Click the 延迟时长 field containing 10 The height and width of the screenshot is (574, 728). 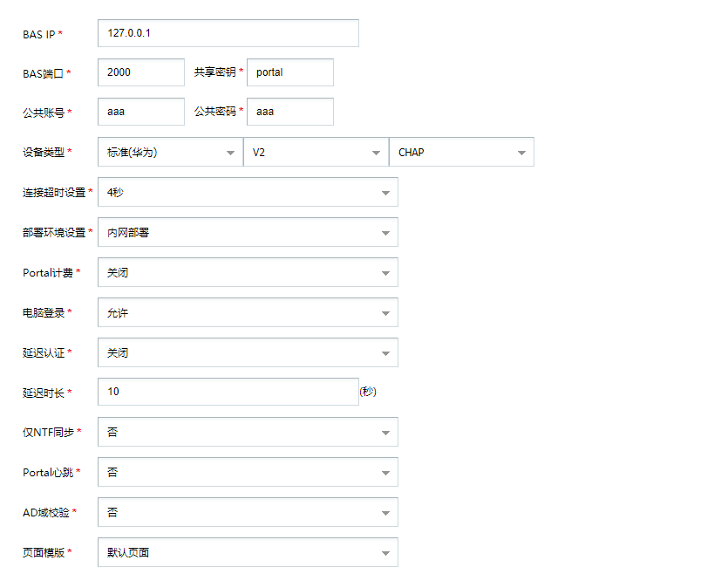pyautogui.click(x=228, y=392)
